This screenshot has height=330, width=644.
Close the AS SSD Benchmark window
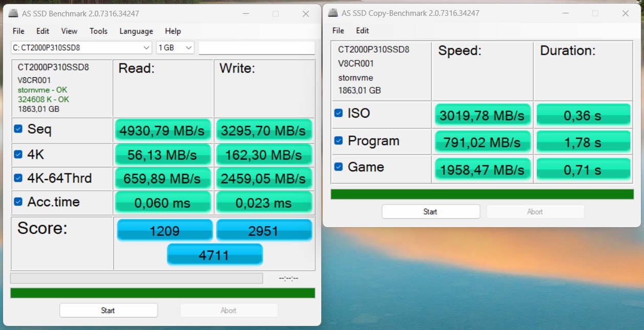coord(305,14)
